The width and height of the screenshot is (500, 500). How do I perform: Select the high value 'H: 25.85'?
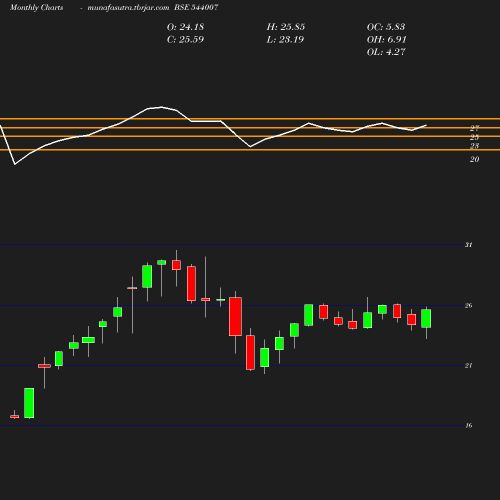pyautogui.click(x=286, y=27)
